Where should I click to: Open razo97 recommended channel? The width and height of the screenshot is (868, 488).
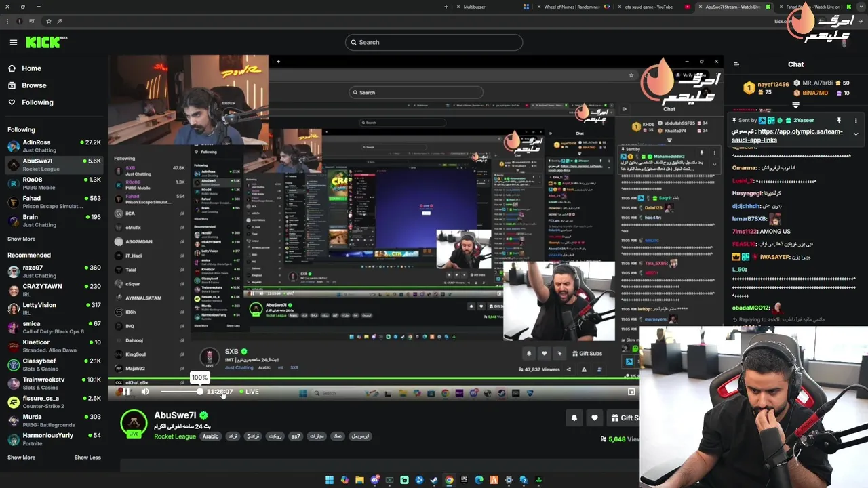pos(54,272)
